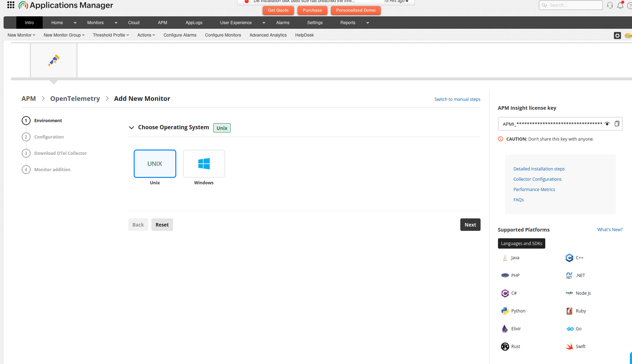This screenshot has height=364, width=632.
Task: Click the Python platform icon
Action: tap(505, 311)
